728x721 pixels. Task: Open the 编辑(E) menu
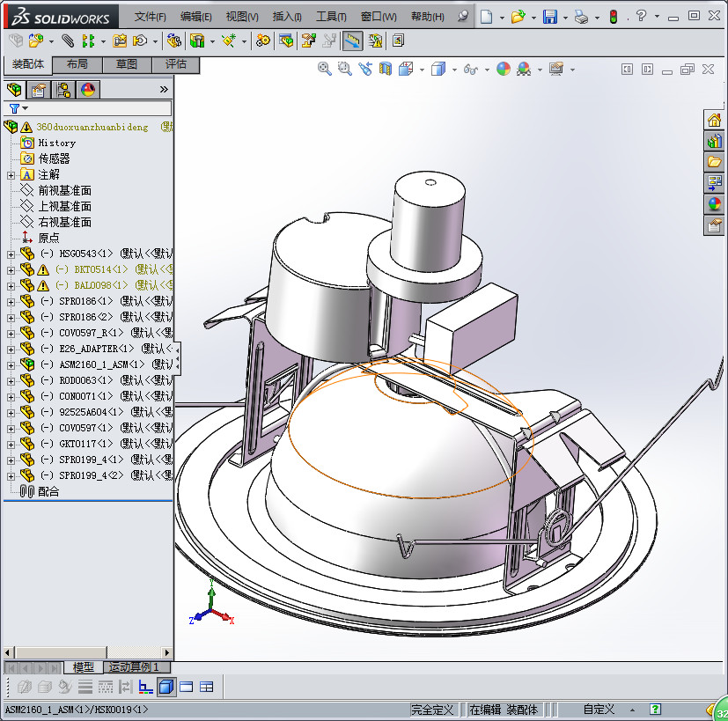pos(196,17)
